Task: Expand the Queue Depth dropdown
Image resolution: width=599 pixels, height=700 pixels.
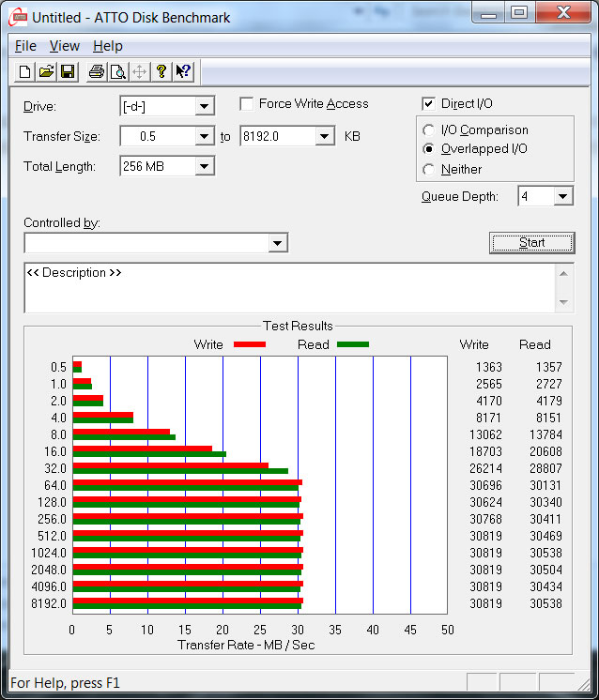Action: pyautogui.click(x=562, y=196)
